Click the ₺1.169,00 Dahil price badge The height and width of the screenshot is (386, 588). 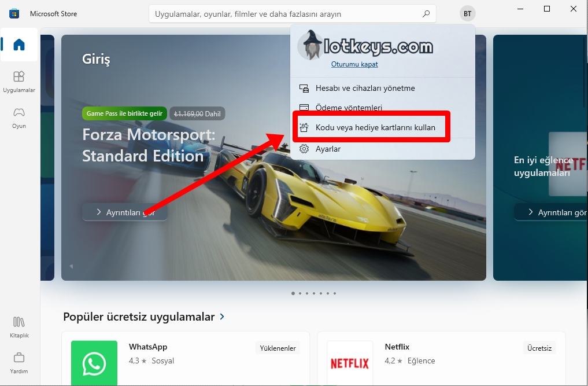[197, 113]
